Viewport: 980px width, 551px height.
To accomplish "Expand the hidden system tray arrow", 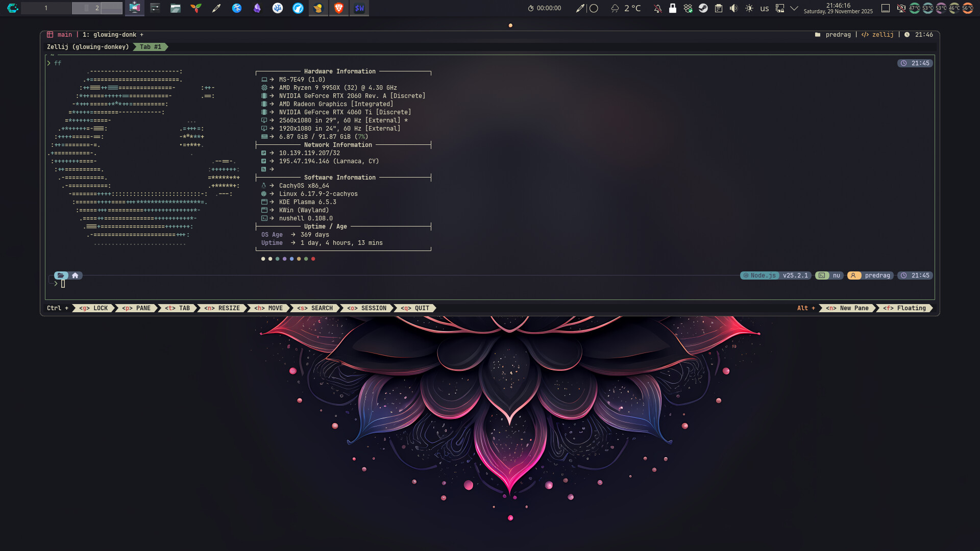I will 794,8.
